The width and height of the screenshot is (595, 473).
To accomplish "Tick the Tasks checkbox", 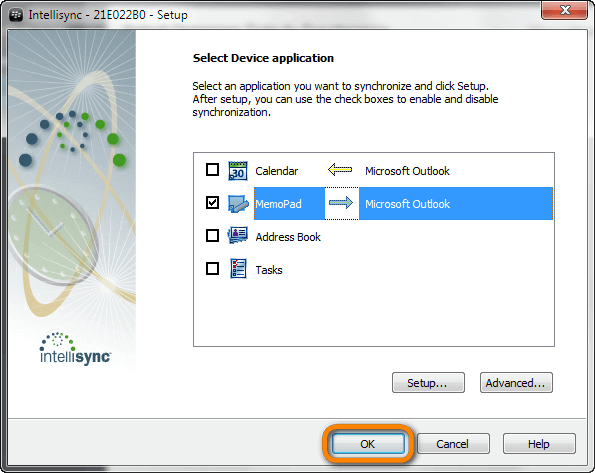I will click(x=212, y=269).
